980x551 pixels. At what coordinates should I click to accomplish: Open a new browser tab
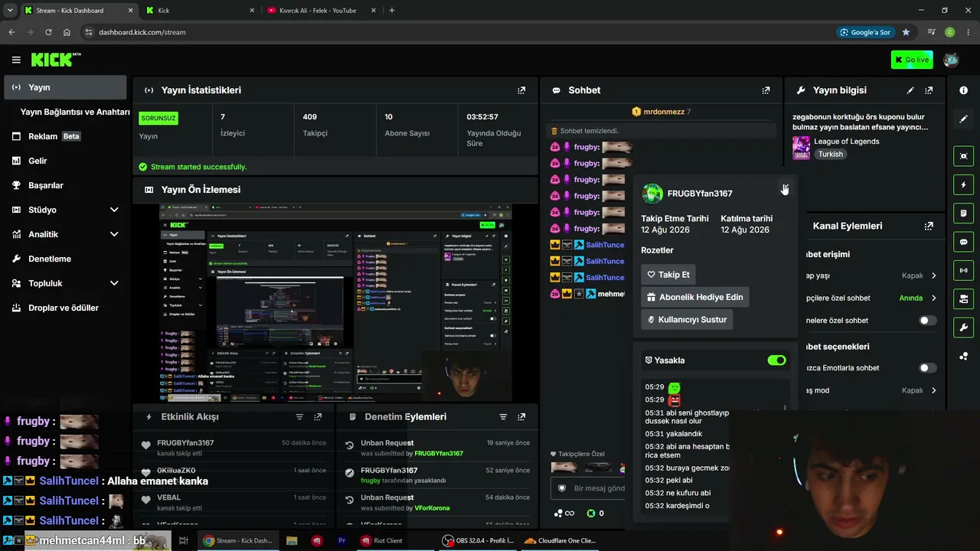(x=392, y=11)
